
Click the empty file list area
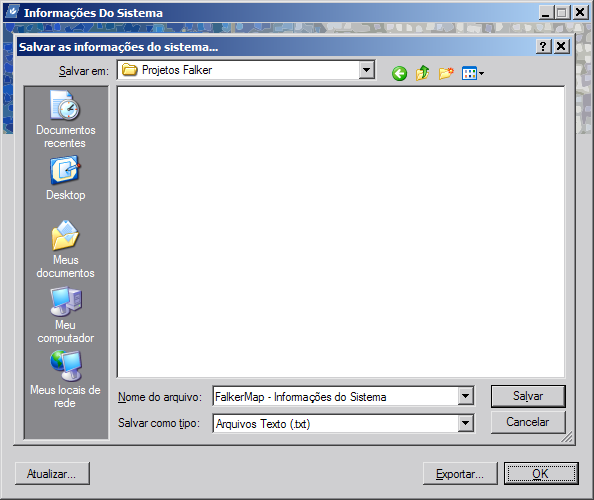(x=341, y=232)
